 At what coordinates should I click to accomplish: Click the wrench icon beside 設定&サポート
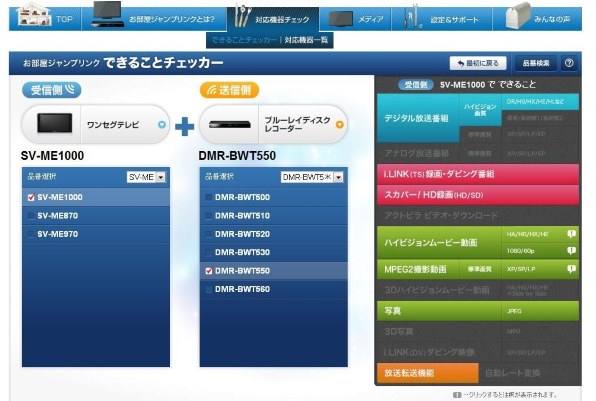pos(412,17)
